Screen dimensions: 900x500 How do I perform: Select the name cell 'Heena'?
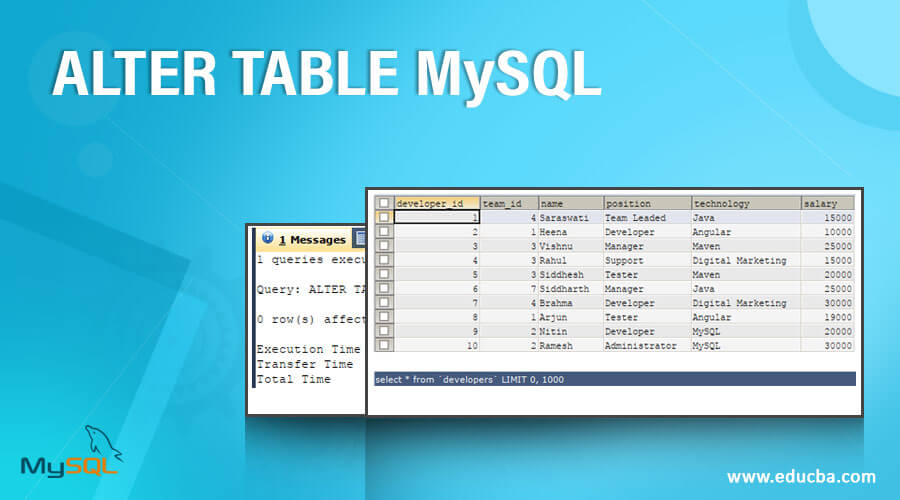571,232
